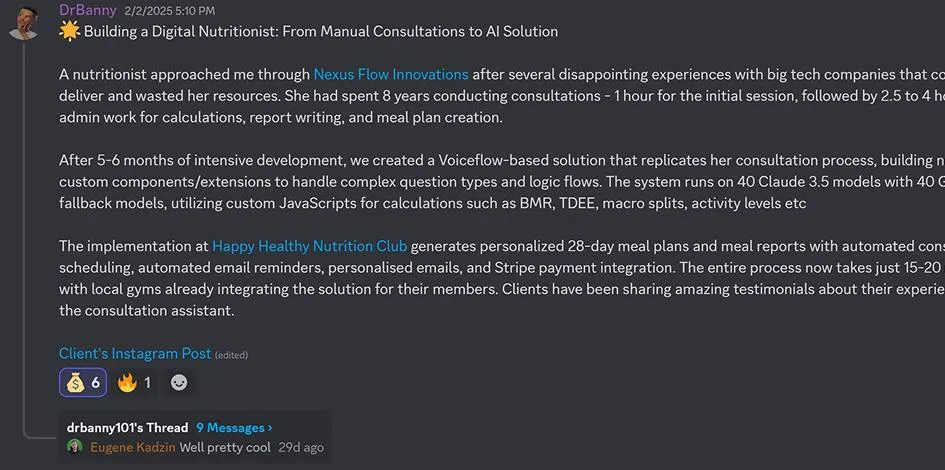Click the money bag emoji icon
The width and height of the screenshot is (945, 470).
pos(75,382)
